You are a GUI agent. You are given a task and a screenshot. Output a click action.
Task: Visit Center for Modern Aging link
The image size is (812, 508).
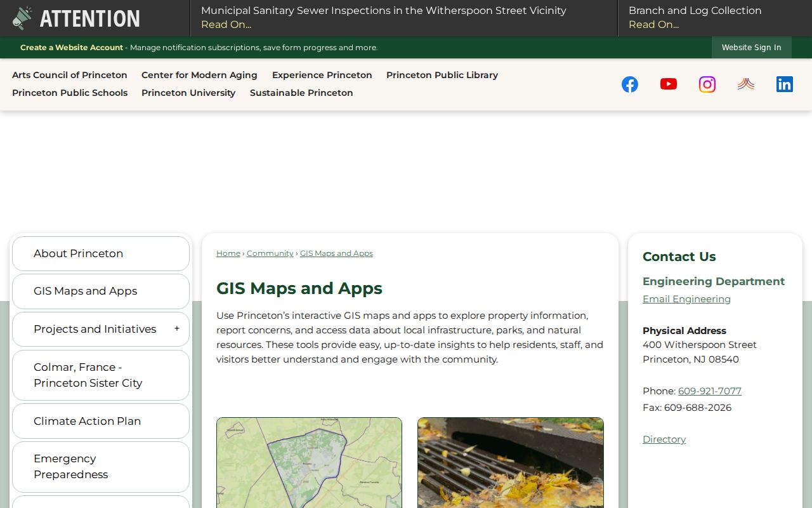coord(199,75)
